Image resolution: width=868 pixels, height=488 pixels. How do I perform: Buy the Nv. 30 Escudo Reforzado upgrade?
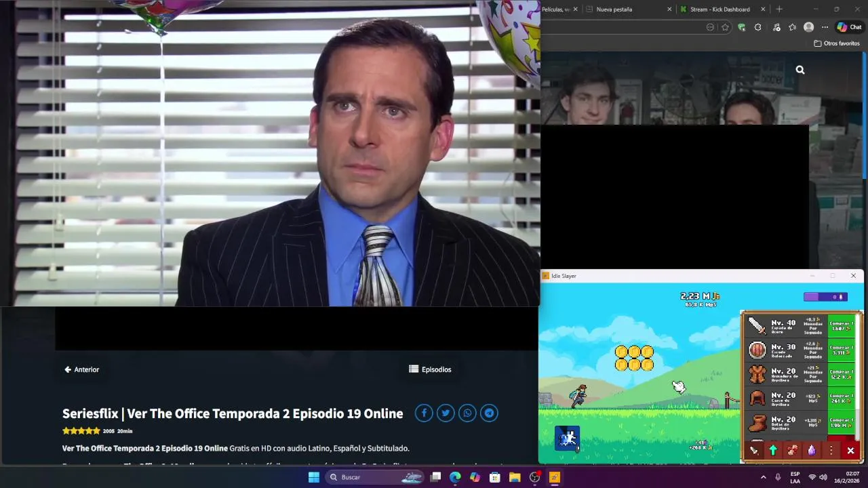click(842, 350)
